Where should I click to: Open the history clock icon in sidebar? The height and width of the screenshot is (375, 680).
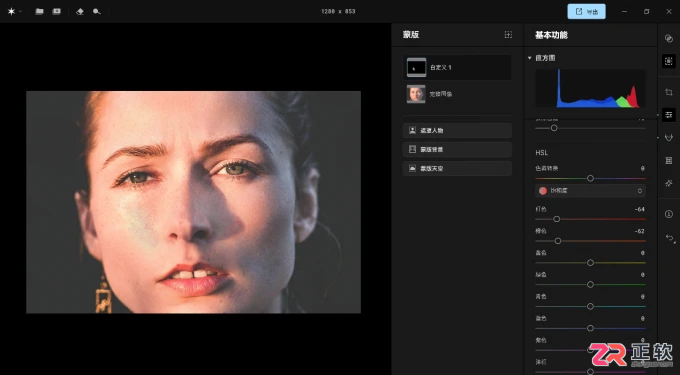[669, 214]
